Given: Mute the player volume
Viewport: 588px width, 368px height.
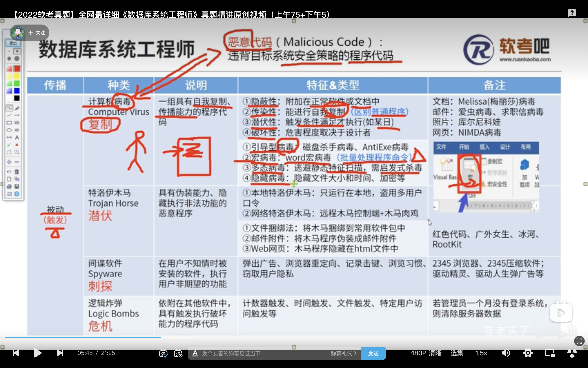Looking at the screenshot, I should pos(506,353).
